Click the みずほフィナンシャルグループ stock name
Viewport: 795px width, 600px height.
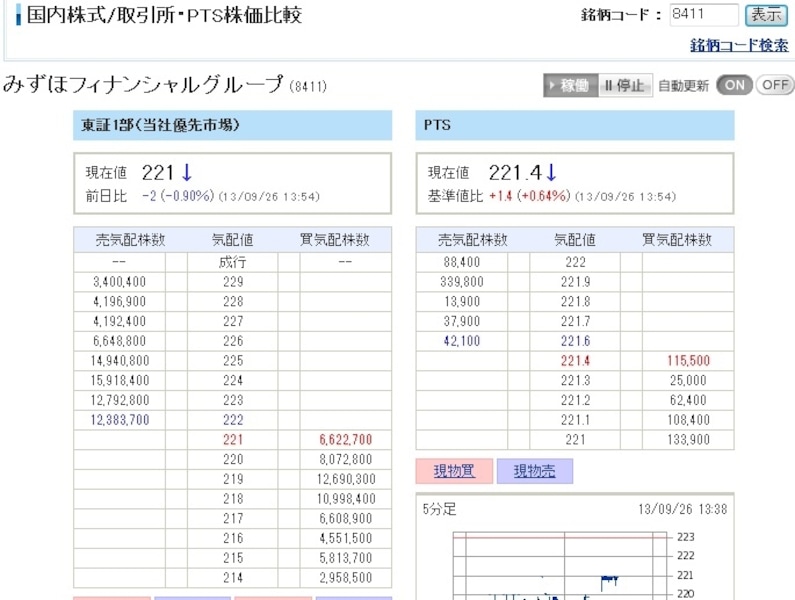(143, 84)
